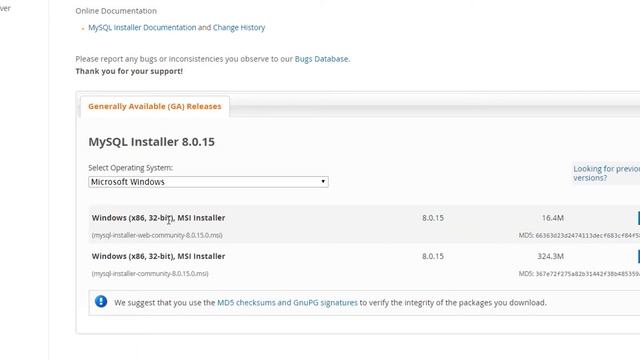Click the blue info exclamation icon

click(x=101, y=301)
